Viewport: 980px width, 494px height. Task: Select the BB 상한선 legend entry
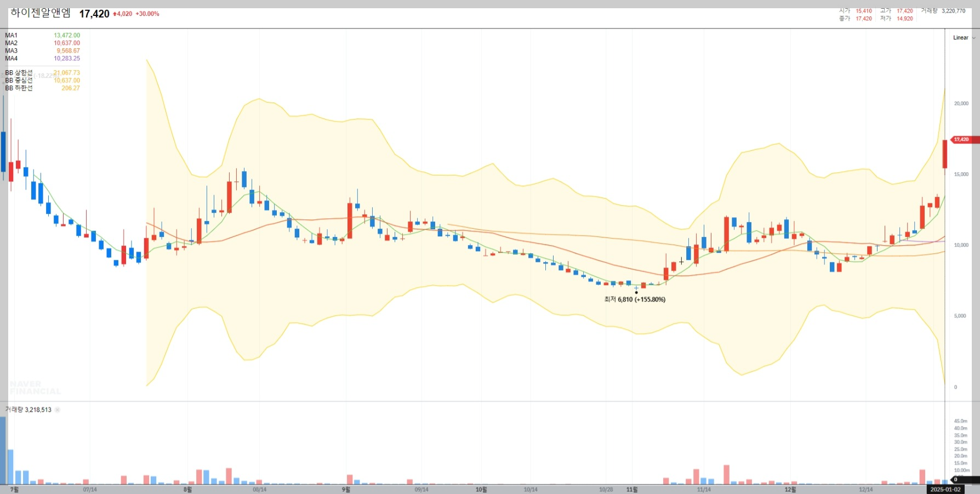coord(19,72)
